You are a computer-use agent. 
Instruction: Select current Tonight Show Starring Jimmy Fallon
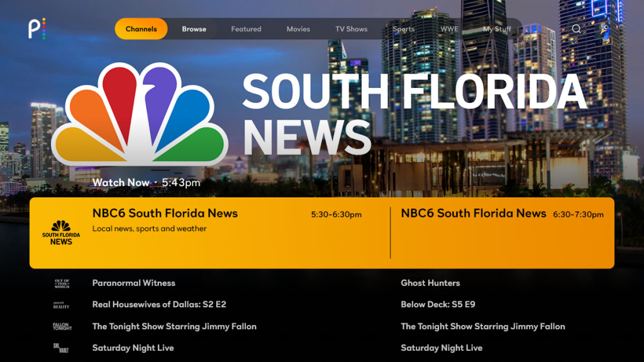point(174,326)
